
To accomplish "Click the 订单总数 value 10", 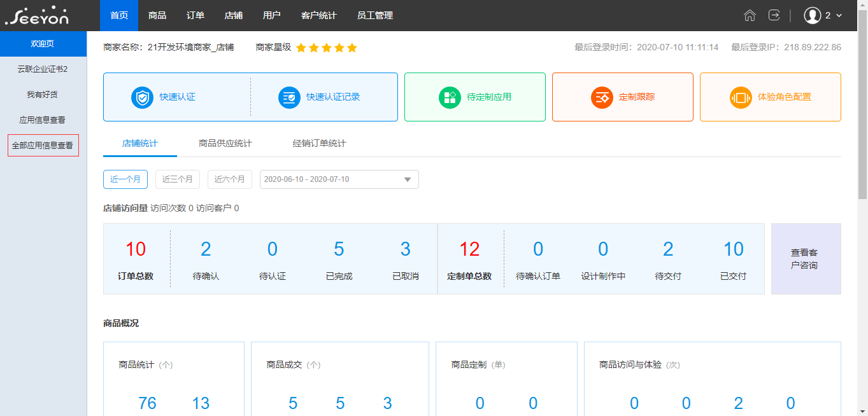I will coord(136,249).
